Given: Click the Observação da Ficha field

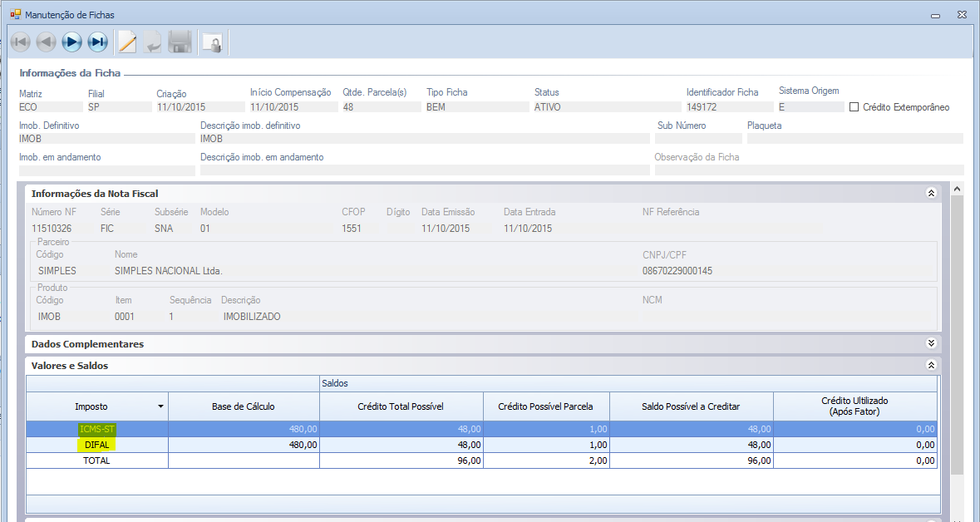Looking at the screenshot, I should tap(808, 170).
